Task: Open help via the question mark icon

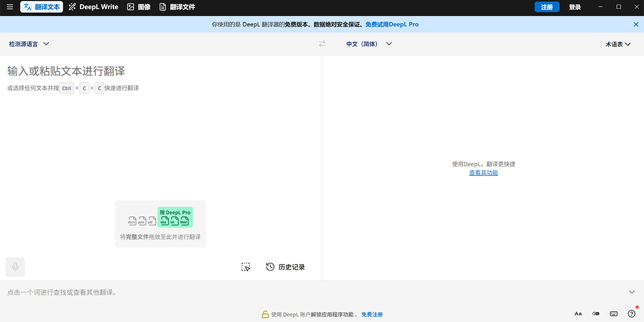Action: (x=631, y=313)
